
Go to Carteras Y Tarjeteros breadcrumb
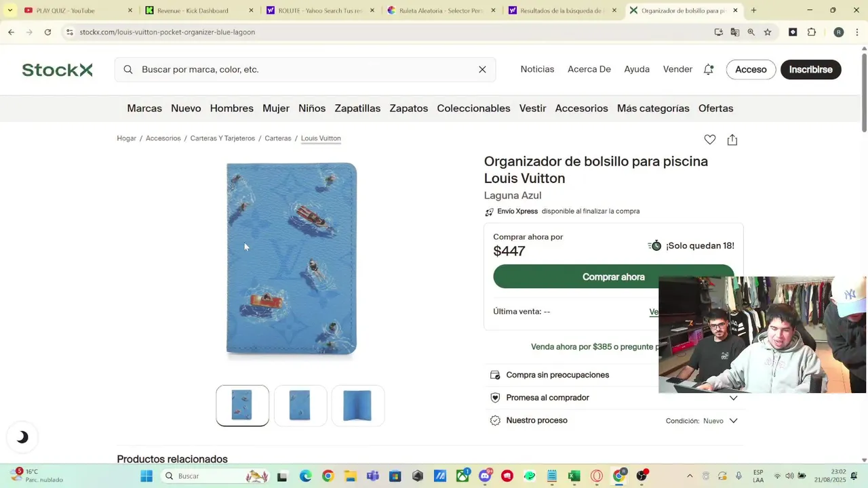[x=222, y=138]
